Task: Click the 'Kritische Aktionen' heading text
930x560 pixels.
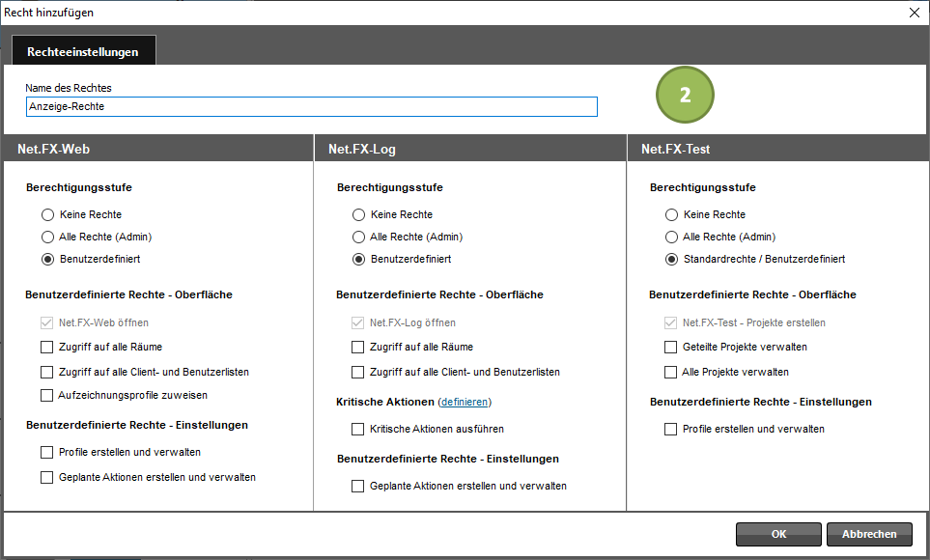Action: [x=385, y=402]
